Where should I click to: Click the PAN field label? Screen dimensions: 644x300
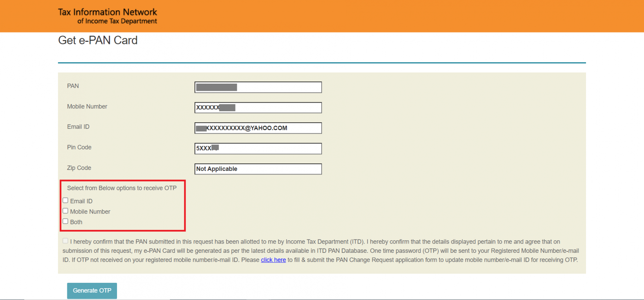coord(73,86)
